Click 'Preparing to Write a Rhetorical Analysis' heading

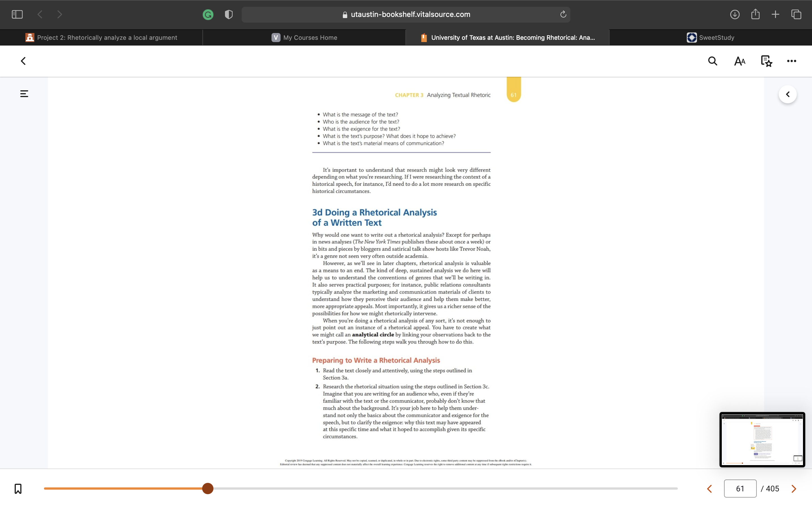(376, 360)
